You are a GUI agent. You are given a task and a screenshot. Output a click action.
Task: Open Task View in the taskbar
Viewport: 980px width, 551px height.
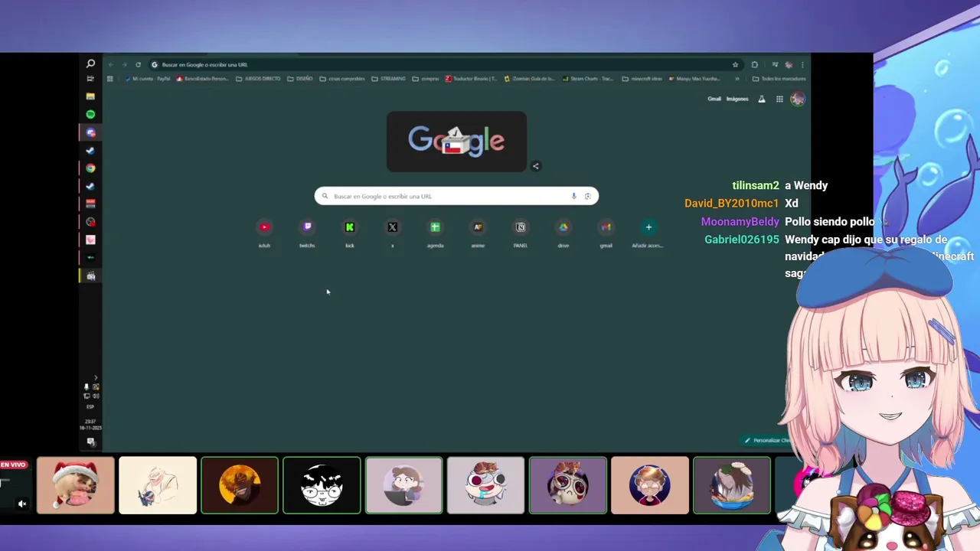[90, 79]
